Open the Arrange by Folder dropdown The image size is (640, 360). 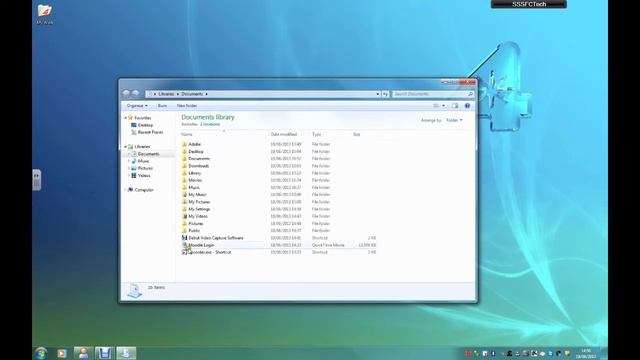pyautogui.click(x=454, y=120)
